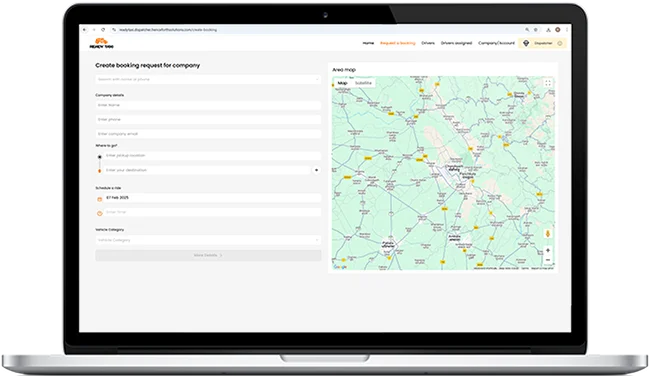Bookmark page with the star icon
650x376 pixels.
tap(536, 30)
